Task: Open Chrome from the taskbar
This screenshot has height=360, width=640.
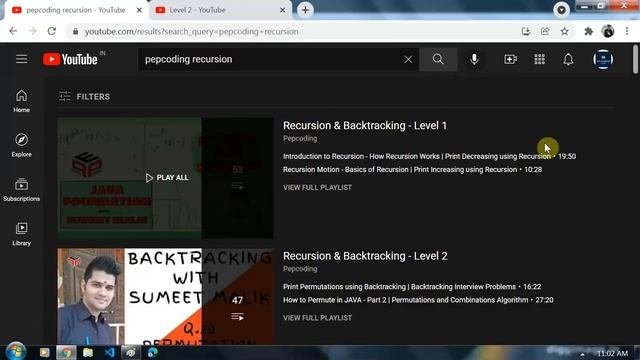Action: click(66, 352)
